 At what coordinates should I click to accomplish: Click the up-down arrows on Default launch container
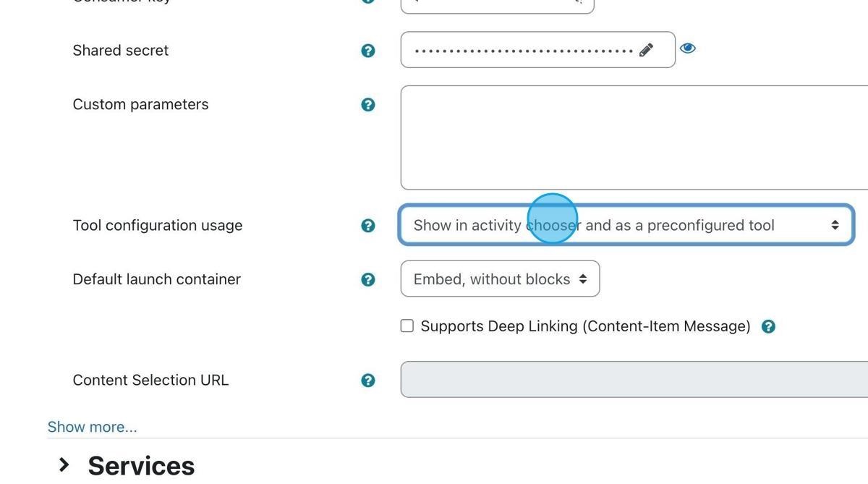point(584,279)
